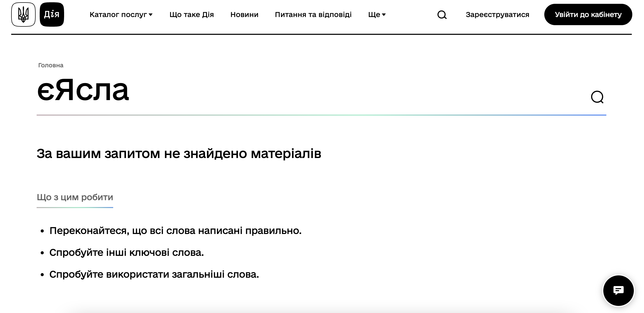The height and width of the screenshot is (313, 644).
Task: Click the За вашим запитом не знайдено матеріалів heading
Action: click(179, 154)
